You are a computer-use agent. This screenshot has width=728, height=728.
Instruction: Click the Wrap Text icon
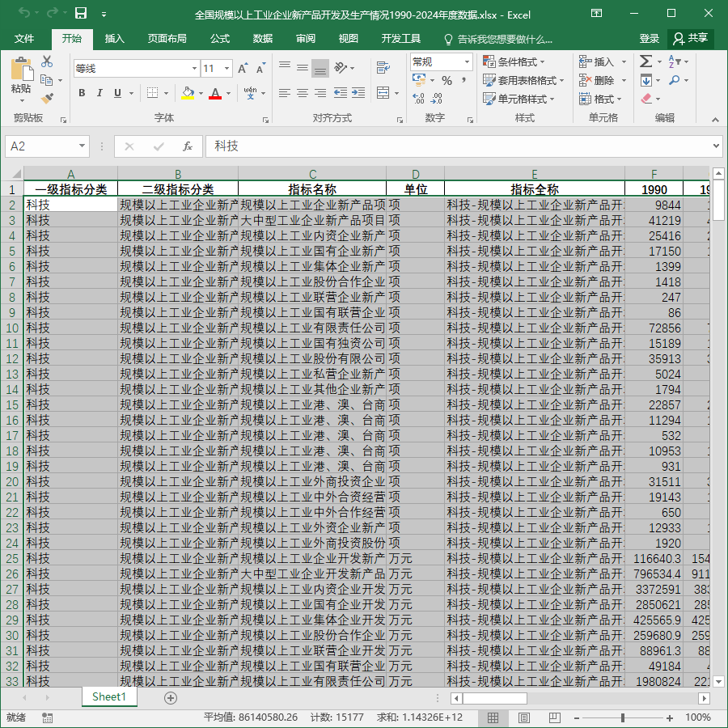click(x=383, y=68)
